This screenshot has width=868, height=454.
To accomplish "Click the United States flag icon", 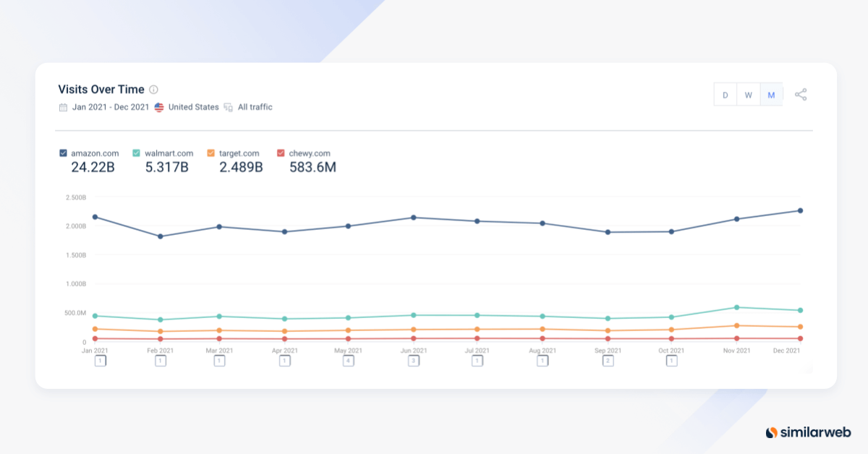I will (159, 107).
